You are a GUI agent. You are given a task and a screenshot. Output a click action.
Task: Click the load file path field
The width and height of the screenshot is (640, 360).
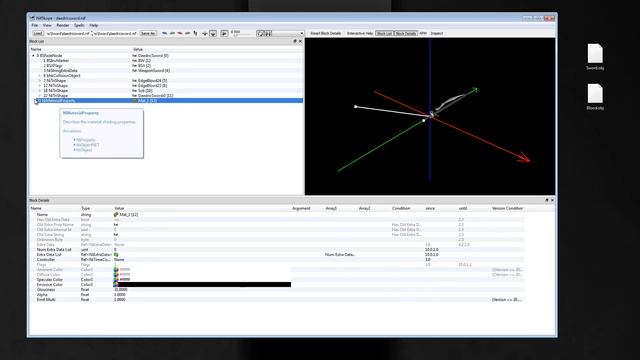point(67,33)
